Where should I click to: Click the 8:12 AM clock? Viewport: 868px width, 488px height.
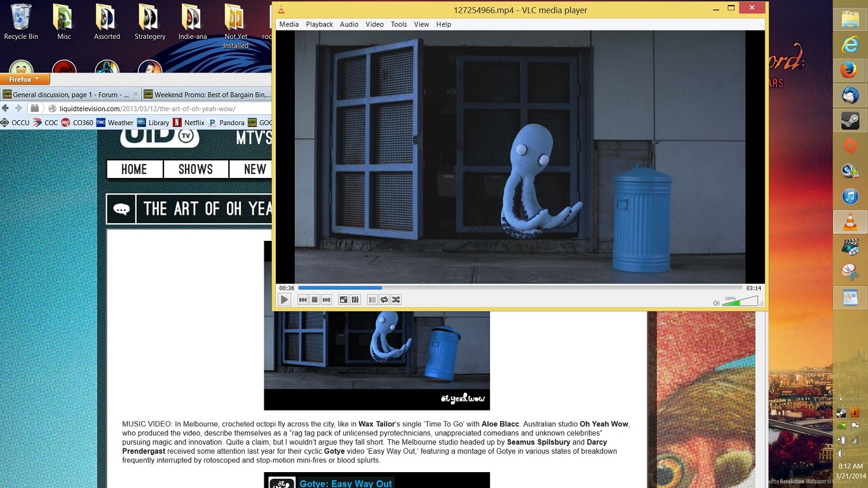tap(850, 466)
